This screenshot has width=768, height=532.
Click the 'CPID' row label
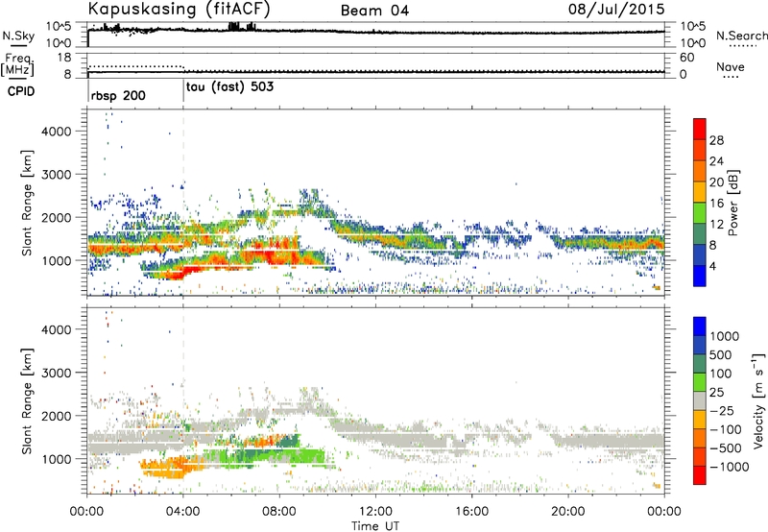(21, 91)
